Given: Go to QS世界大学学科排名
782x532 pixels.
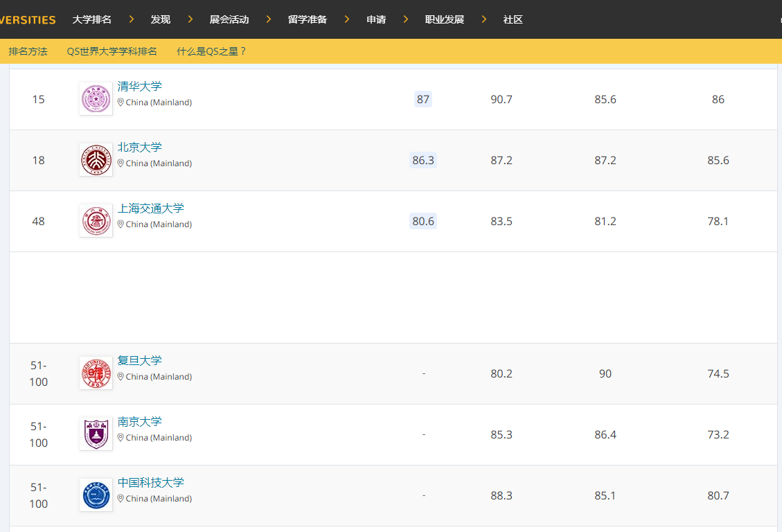Looking at the screenshot, I should click(x=112, y=51).
